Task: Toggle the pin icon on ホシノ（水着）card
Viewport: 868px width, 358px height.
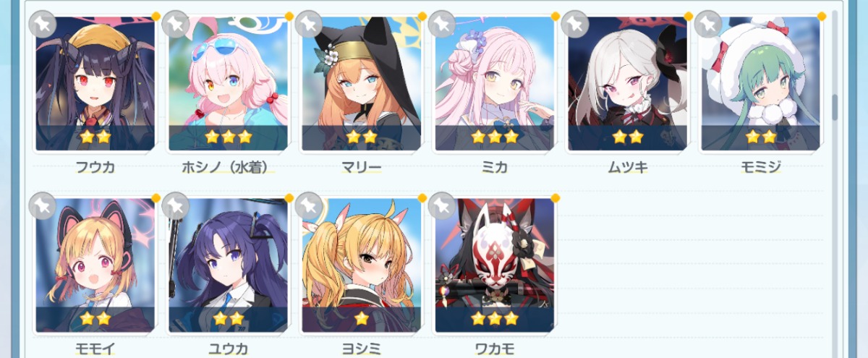Action: click(x=176, y=24)
